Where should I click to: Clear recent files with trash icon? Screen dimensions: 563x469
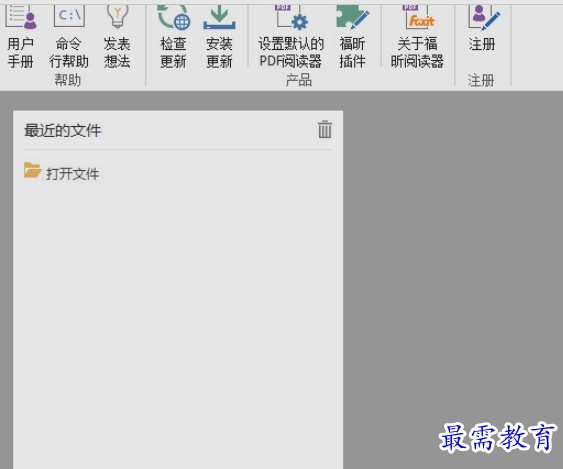325,129
